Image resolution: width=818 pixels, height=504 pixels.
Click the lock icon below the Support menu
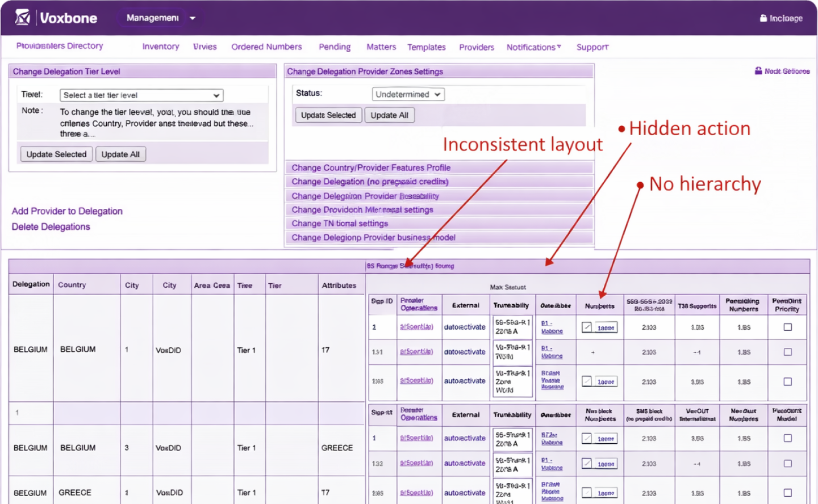758,71
